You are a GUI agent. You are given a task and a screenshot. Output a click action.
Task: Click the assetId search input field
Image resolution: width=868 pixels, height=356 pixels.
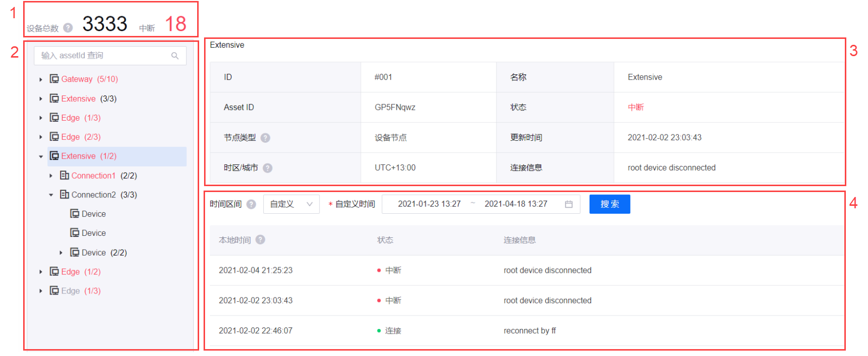tap(110, 56)
